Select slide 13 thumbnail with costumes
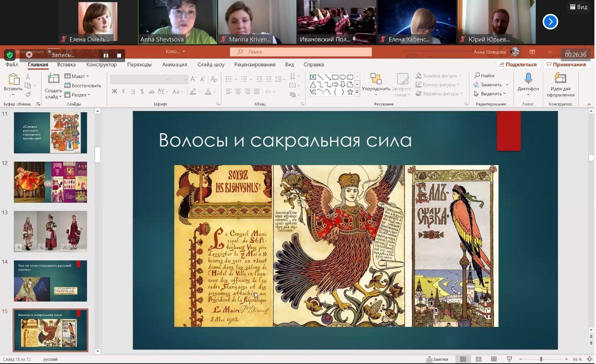Viewport: 596px width, 364px height. point(50,232)
